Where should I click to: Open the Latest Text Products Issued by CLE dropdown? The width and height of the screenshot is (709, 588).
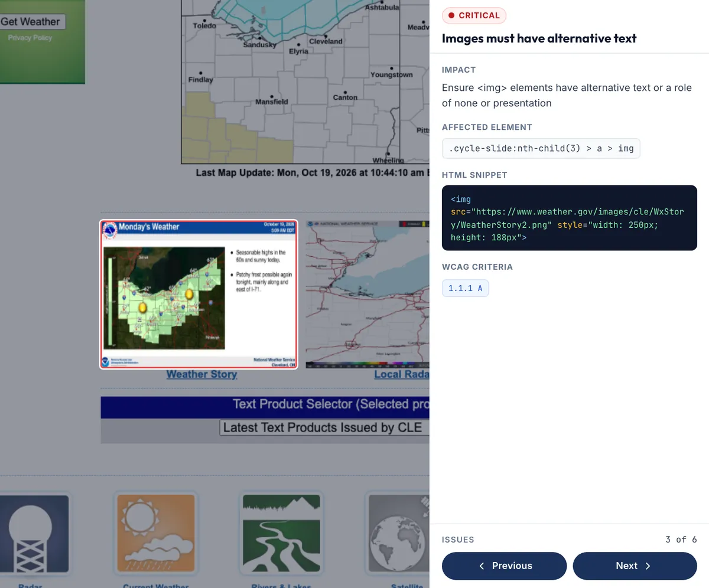click(x=324, y=427)
